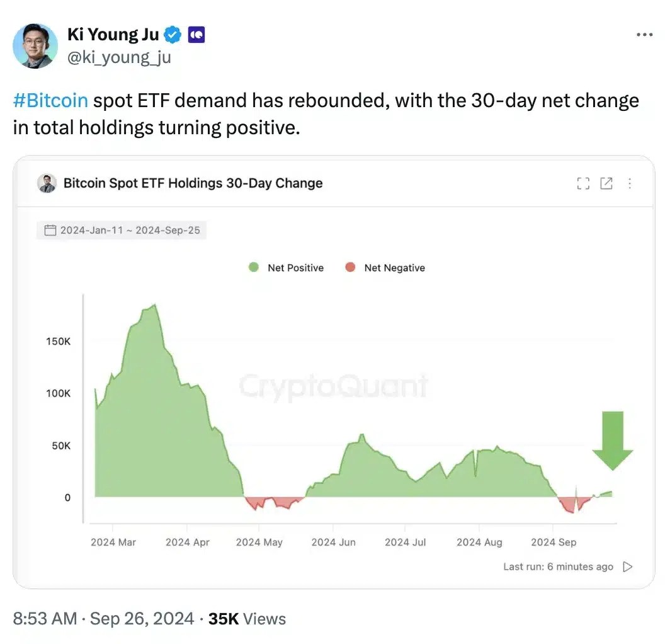Click the Sep 26, 2024 tweet timestamp
Image resolution: width=670 pixels, height=644 pixels.
pos(142,619)
